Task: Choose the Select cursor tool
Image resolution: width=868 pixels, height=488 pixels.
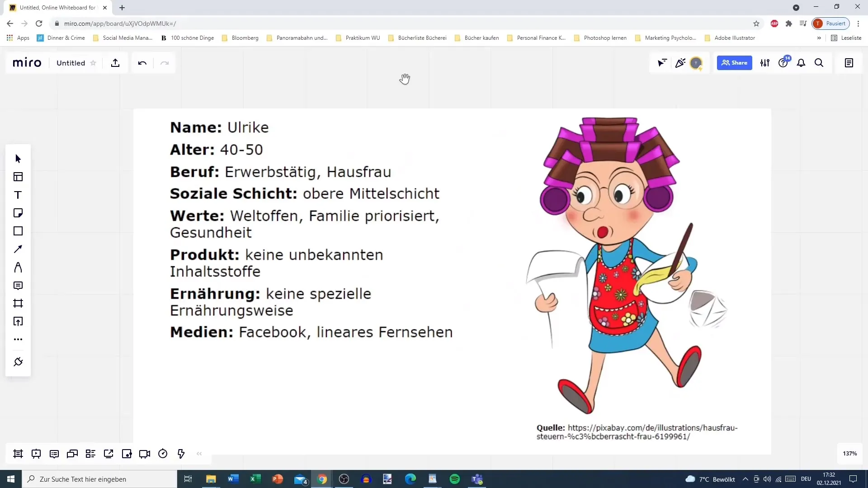Action: coord(18,159)
